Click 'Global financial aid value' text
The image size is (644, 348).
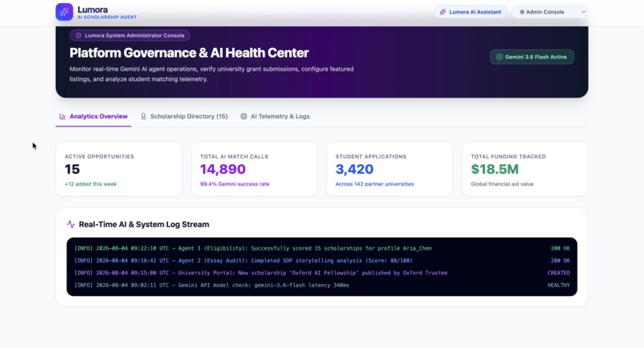point(503,184)
